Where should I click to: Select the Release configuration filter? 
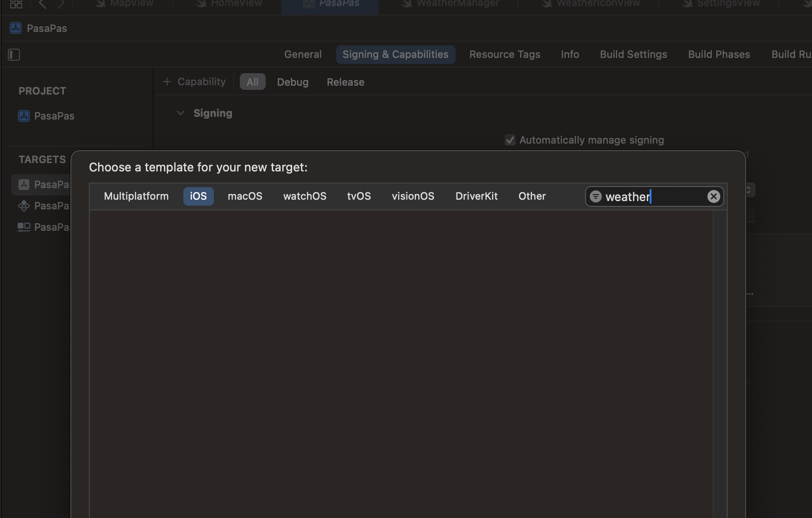point(345,82)
